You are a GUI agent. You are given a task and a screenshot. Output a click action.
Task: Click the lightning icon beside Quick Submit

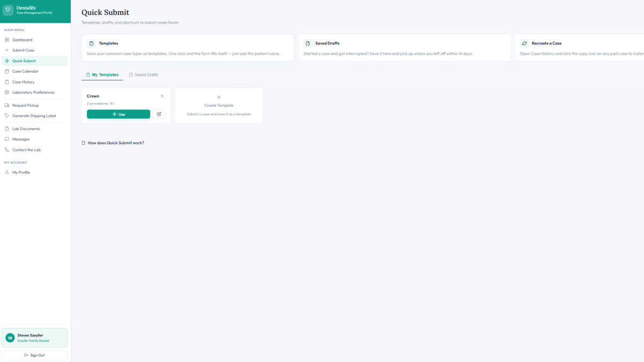[x=7, y=61]
